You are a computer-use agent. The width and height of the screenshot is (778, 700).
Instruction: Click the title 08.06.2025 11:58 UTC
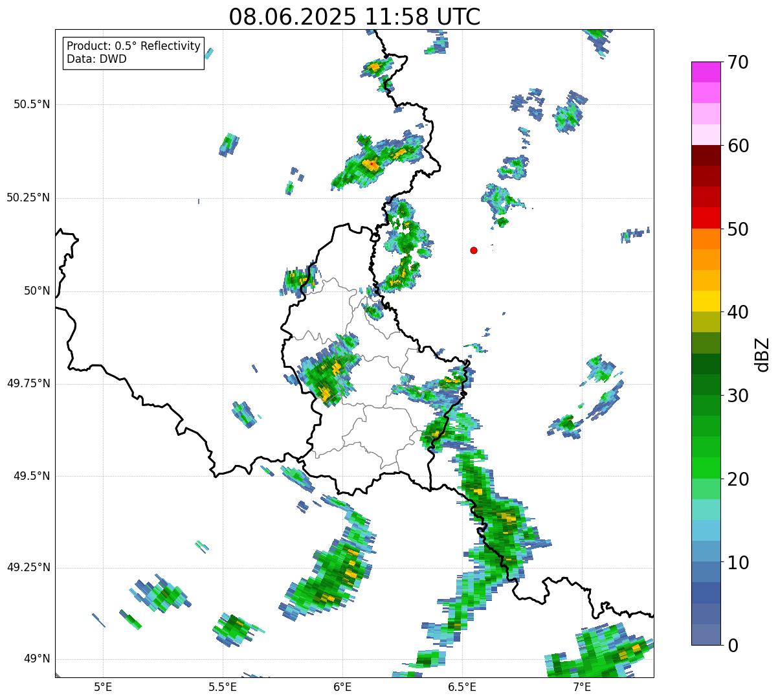click(x=355, y=17)
